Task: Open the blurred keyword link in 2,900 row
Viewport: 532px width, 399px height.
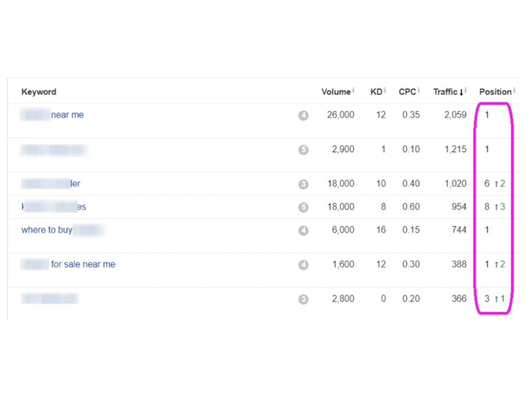Action: [x=54, y=149]
